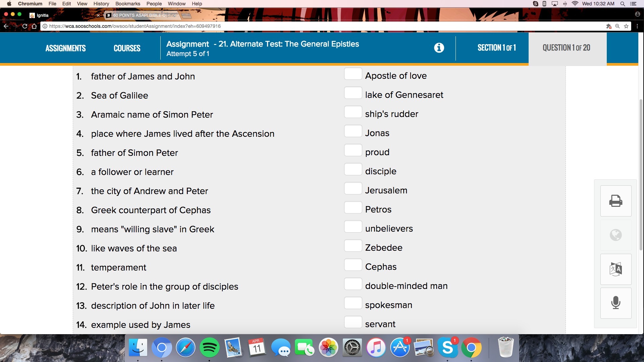Click QUESTION 1 OF 20 selector
Viewport: 644px width, 362px height.
(x=567, y=48)
